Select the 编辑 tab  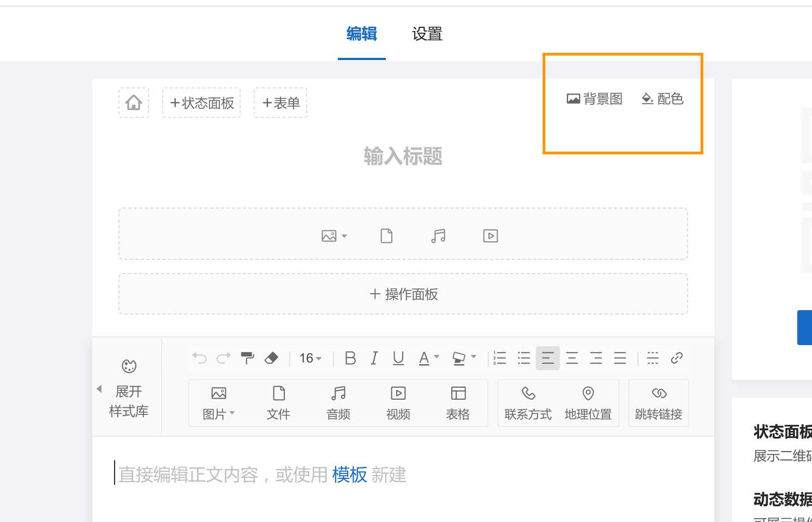361,34
